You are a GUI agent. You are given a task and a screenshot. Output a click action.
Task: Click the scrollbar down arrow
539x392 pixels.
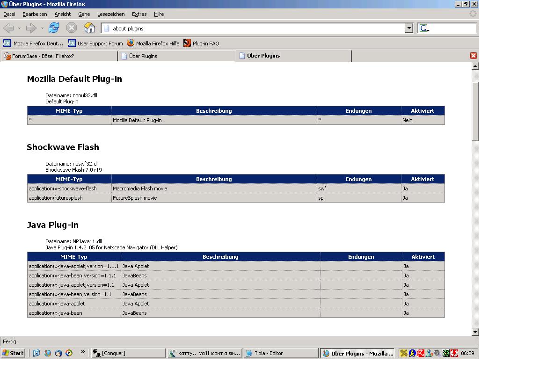(x=475, y=332)
